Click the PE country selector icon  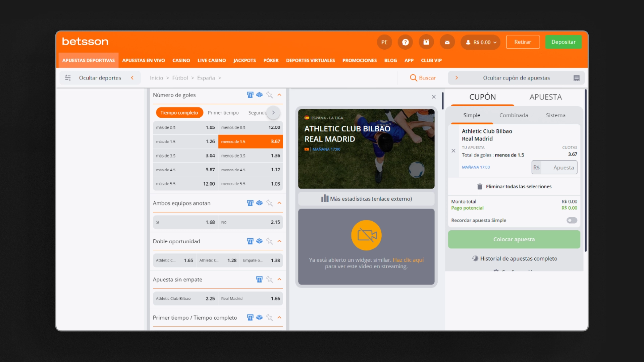pos(384,42)
